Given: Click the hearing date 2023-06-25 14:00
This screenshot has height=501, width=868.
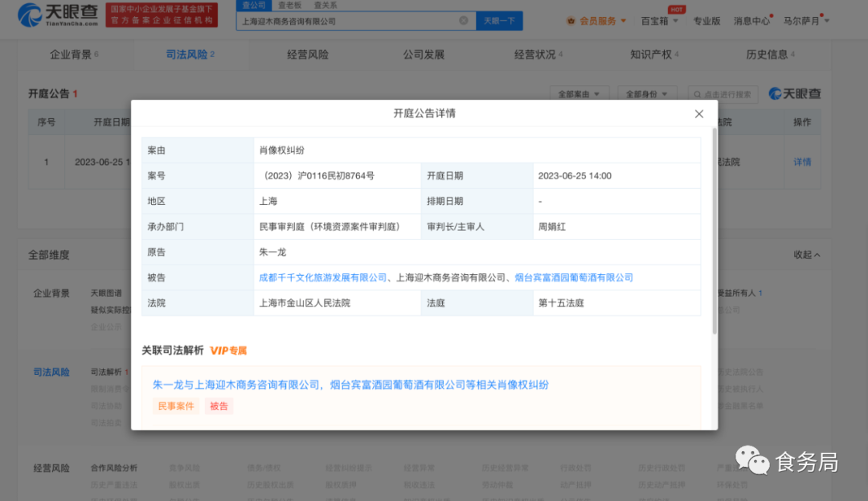Looking at the screenshot, I should (x=575, y=175).
